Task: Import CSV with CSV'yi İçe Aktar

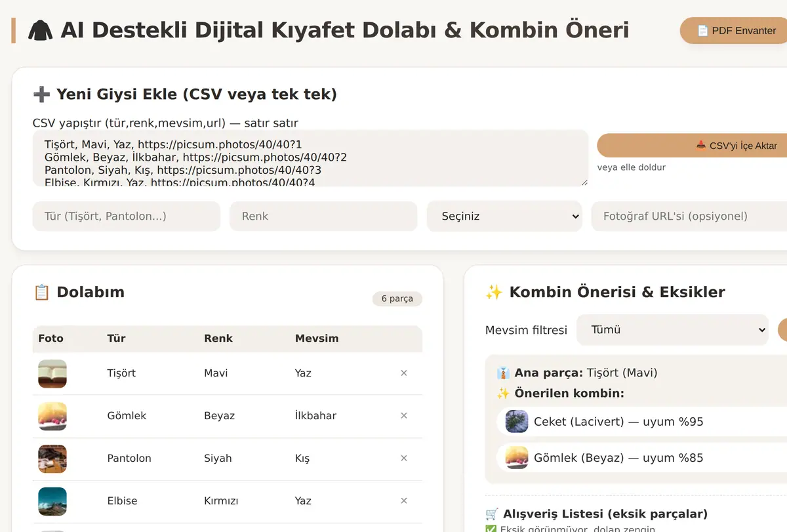Action: click(x=692, y=146)
